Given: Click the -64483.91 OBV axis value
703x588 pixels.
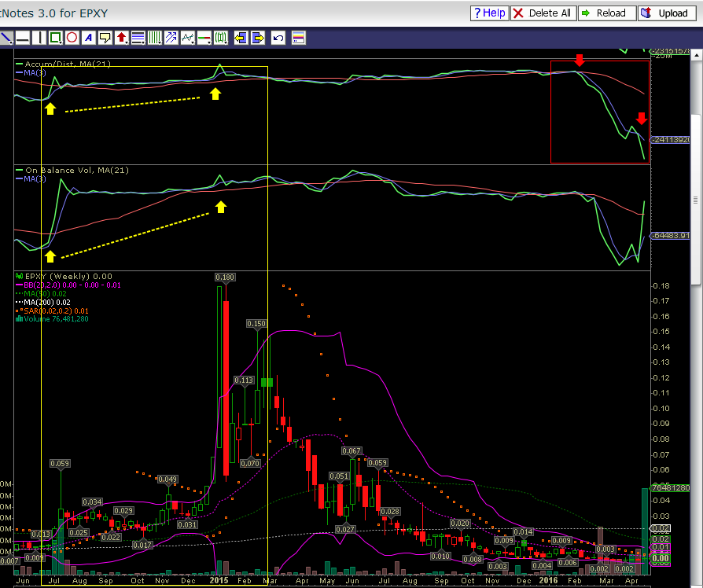Looking at the screenshot, I should 670,235.
